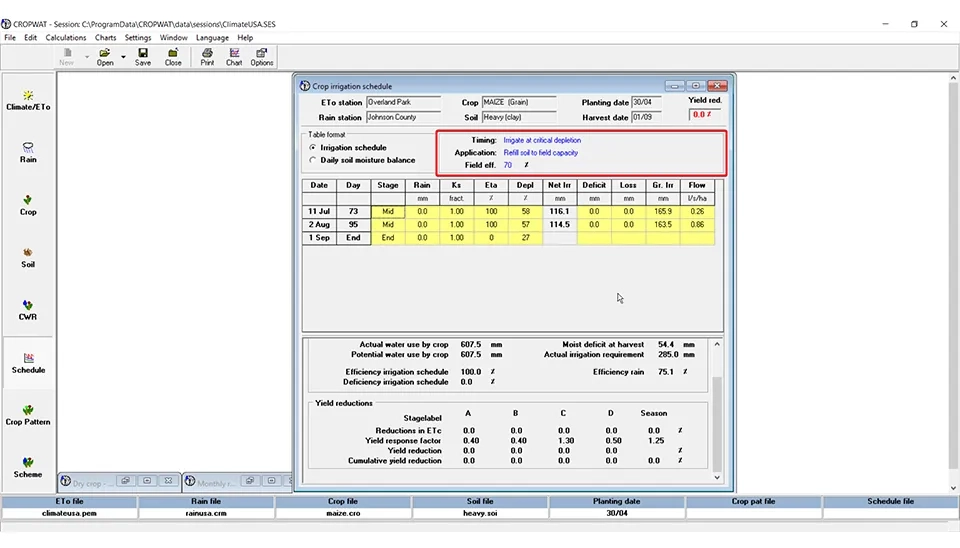Open the Rain module
The width and height of the screenshot is (960, 548).
pos(28,152)
